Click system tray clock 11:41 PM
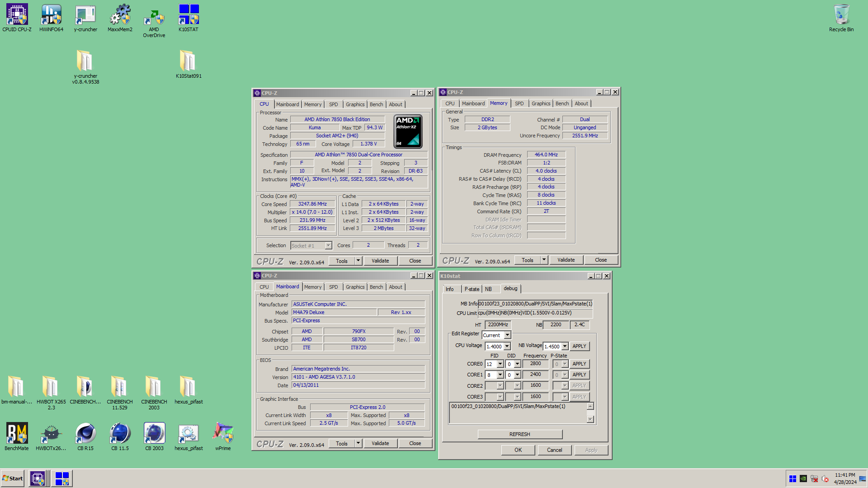 [x=845, y=475]
